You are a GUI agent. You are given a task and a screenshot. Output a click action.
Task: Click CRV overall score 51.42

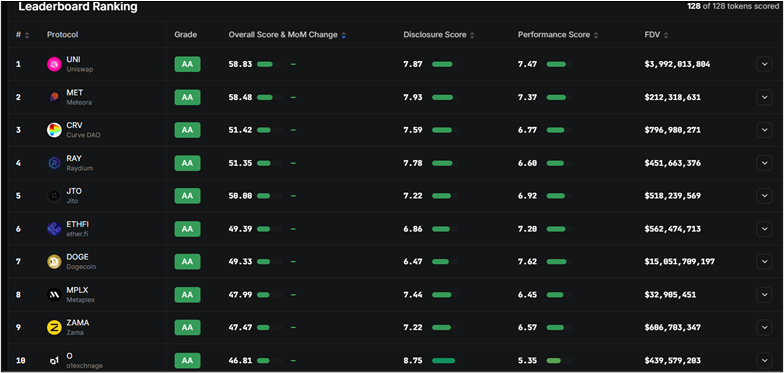[240, 130]
